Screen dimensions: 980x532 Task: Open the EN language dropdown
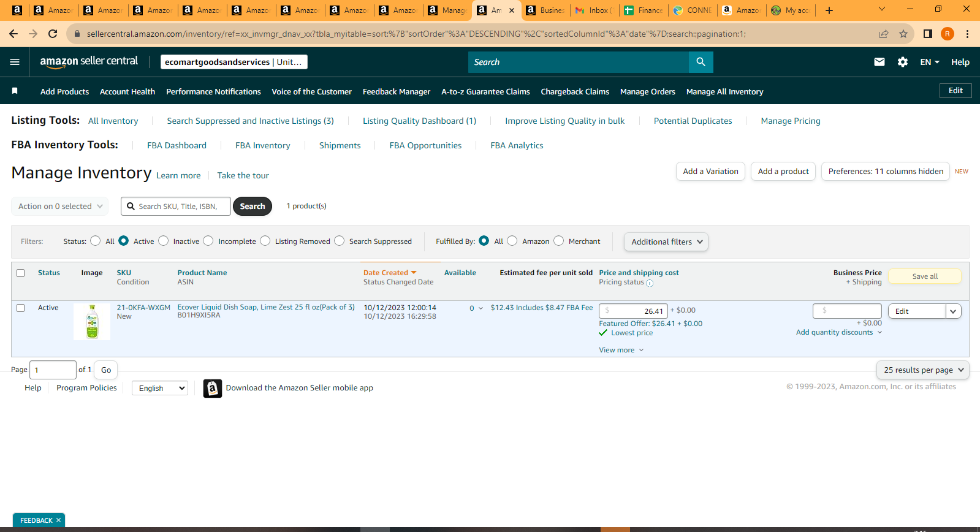click(929, 62)
